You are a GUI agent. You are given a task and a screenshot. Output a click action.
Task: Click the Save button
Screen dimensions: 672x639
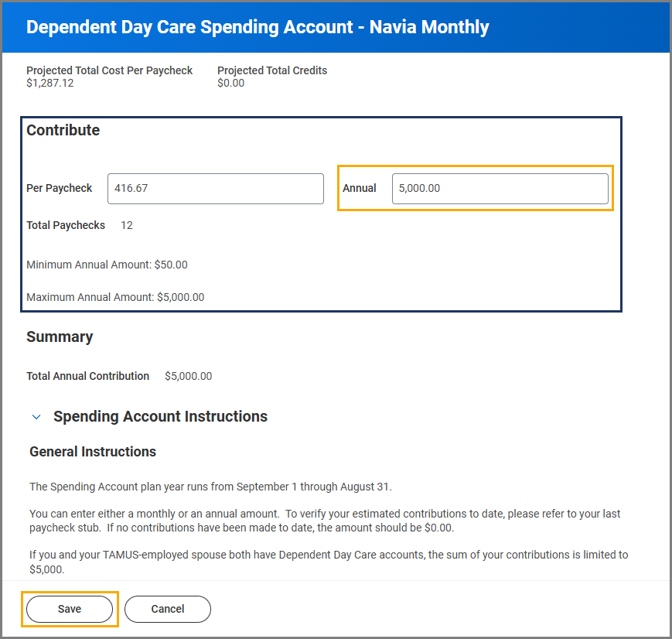click(70, 609)
